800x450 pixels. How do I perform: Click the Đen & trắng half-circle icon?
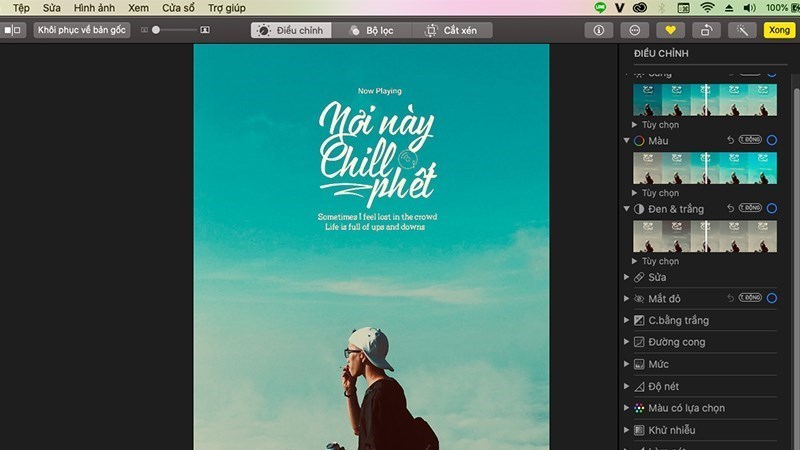(x=639, y=209)
